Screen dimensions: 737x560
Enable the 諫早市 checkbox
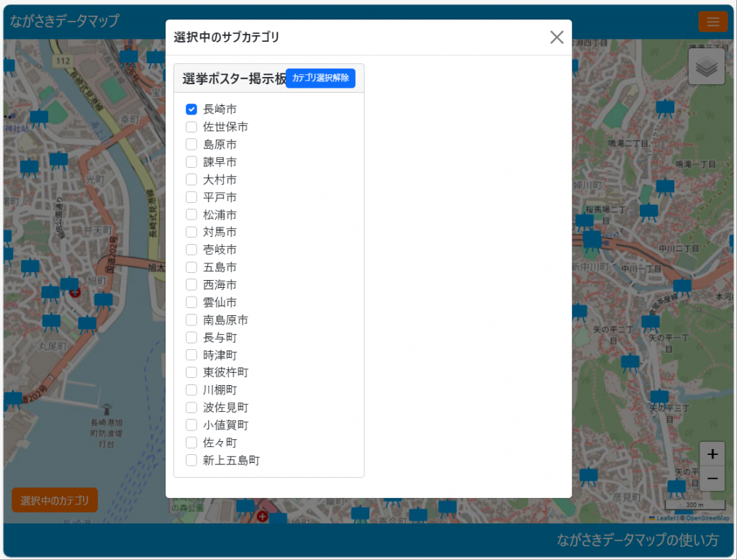191,162
